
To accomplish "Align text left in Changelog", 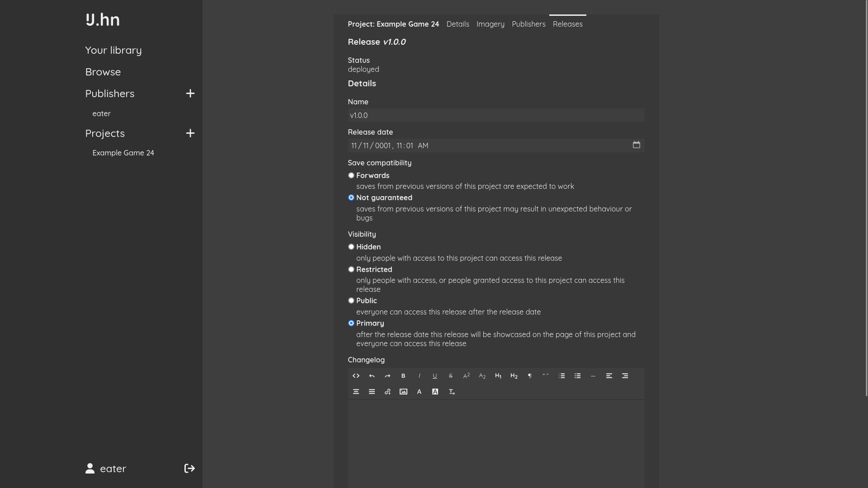I will (x=609, y=376).
